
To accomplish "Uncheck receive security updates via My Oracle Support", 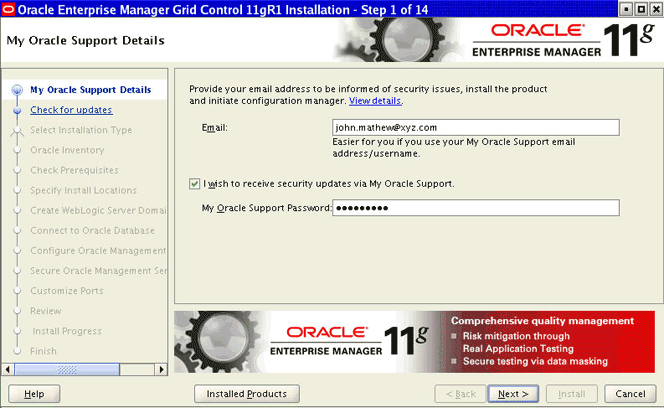I will 194,184.
